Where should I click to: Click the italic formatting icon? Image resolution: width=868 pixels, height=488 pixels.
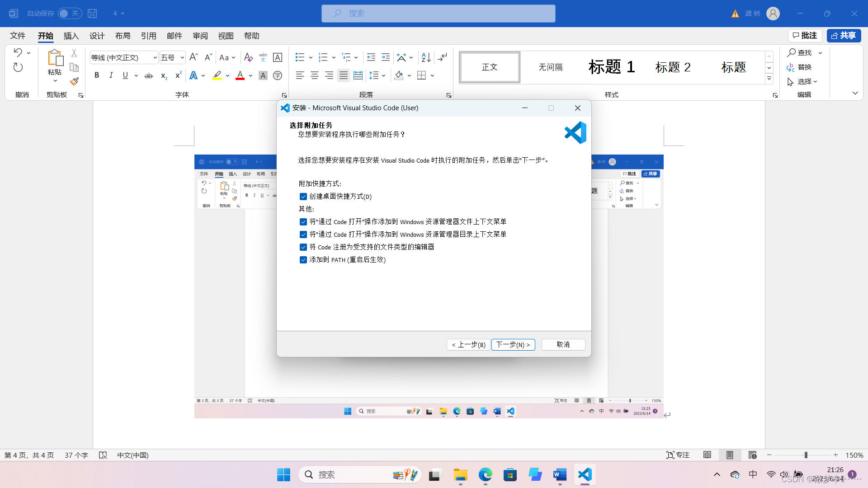[x=111, y=75]
